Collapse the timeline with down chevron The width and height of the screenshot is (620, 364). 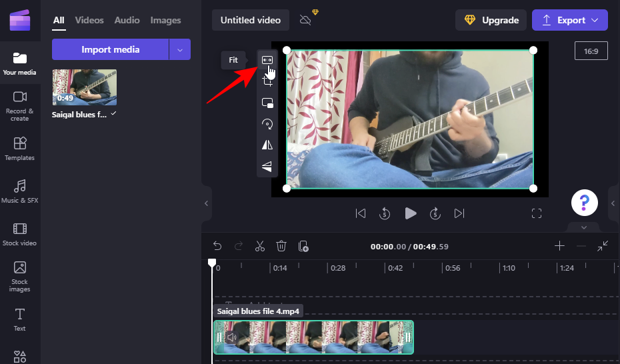[x=583, y=227]
